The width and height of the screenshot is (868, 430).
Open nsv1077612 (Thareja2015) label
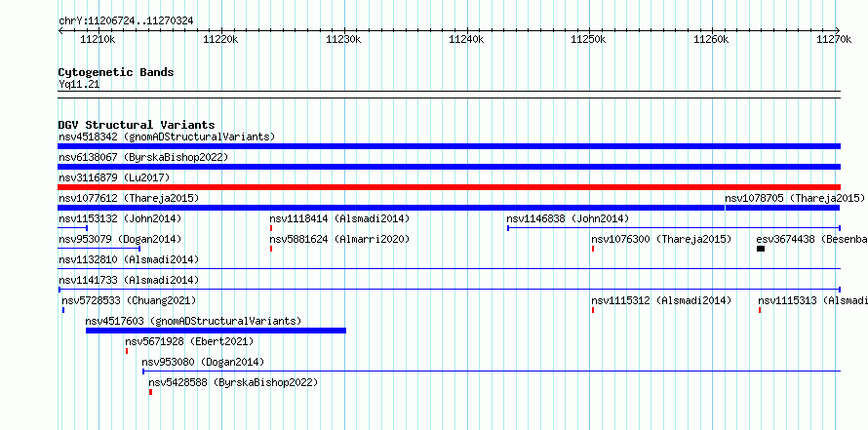point(129,198)
